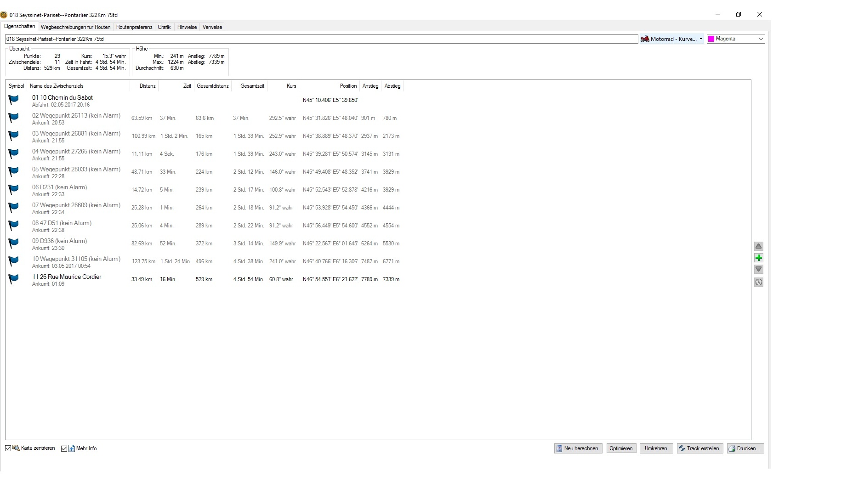Expand the Magenta color dropdown arrow
The image size is (847, 504).
pyautogui.click(x=761, y=39)
